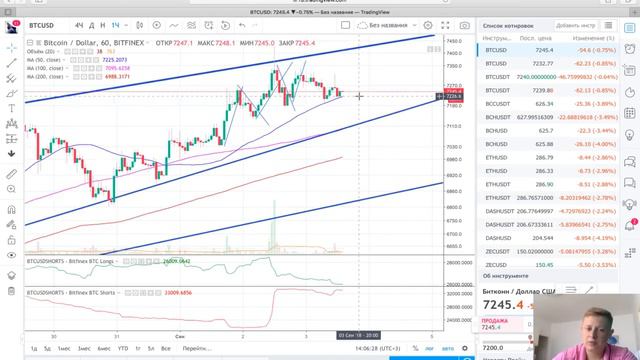The width and height of the screenshot is (640, 360).
Task: Open the ideas lightbulb in right sidebar
Action: pos(630,135)
